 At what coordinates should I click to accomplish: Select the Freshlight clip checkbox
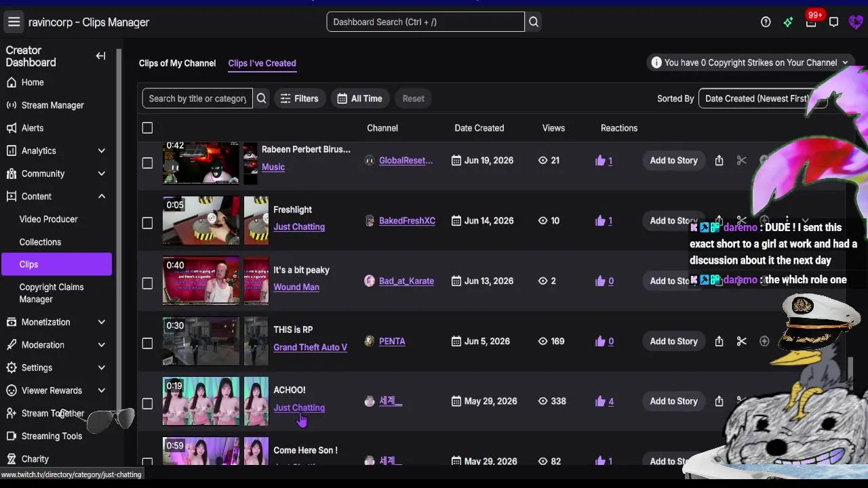[147, 223]
